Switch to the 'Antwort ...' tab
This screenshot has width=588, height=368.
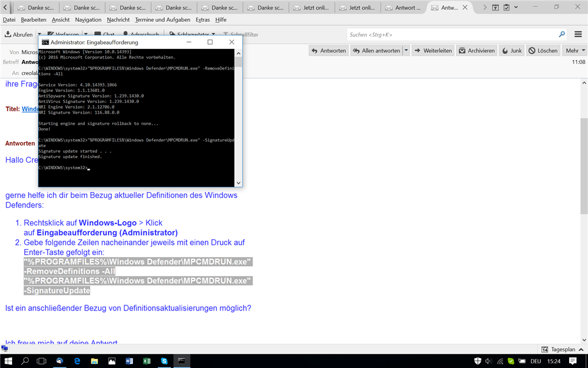403,7
